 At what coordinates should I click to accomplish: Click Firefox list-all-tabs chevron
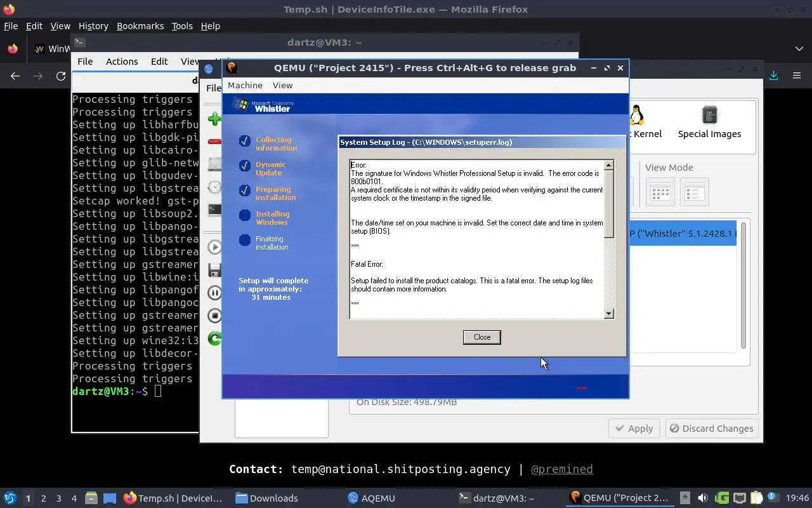click(799, 49)
